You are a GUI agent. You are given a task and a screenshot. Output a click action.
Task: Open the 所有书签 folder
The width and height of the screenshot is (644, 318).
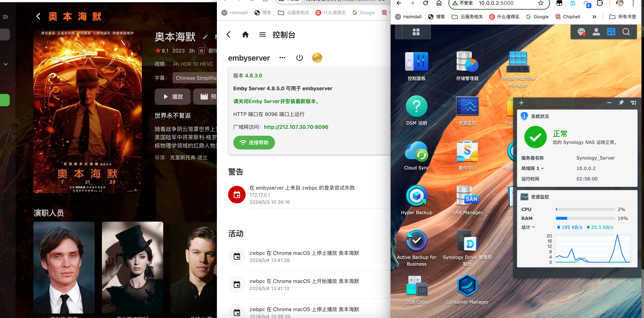(x=623, y=17)
